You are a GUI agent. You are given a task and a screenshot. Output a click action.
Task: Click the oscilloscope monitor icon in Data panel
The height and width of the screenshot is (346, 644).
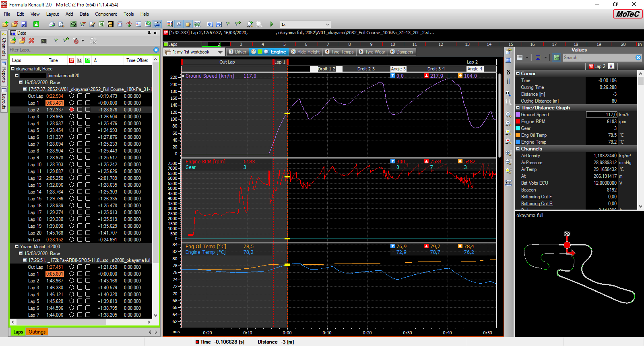tap(44, 41)
